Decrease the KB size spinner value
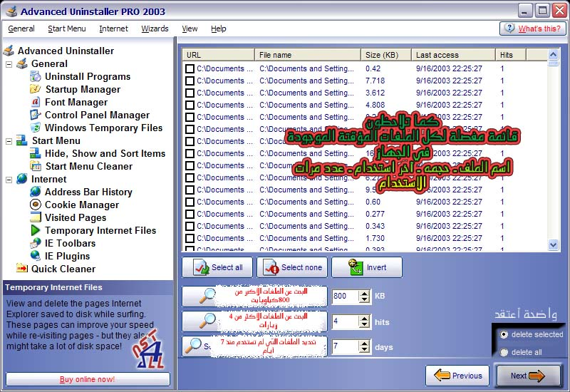 tap(364, 299)
